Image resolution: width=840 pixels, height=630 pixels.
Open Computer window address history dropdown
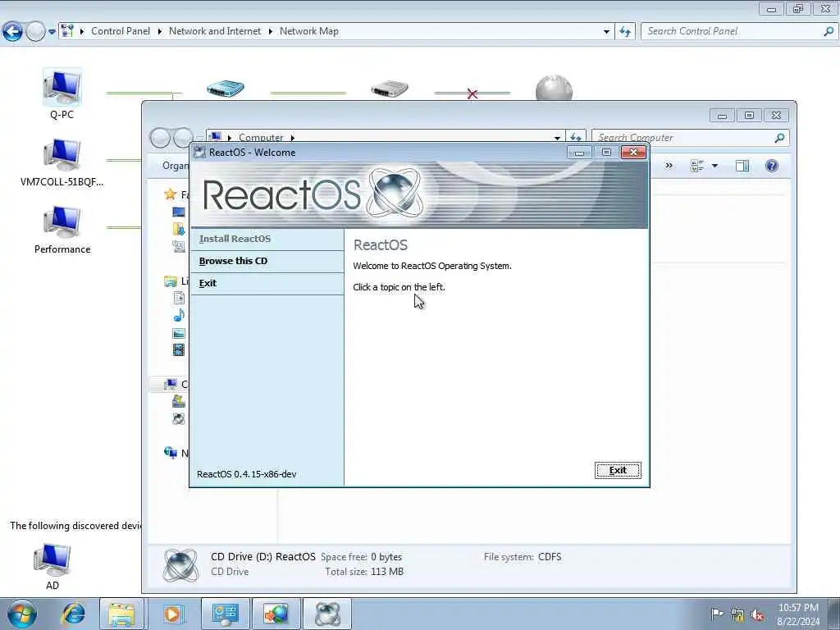pyautogui.click(x=557, y=138)
